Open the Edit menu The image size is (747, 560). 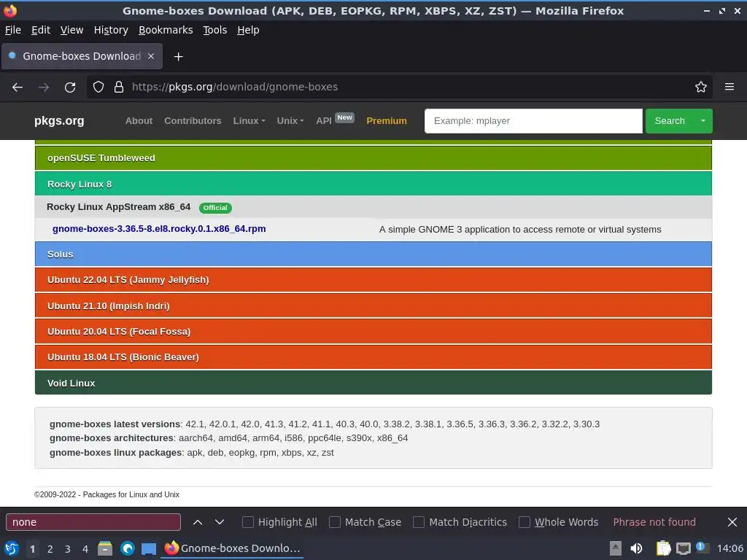(x=41, y=30)
